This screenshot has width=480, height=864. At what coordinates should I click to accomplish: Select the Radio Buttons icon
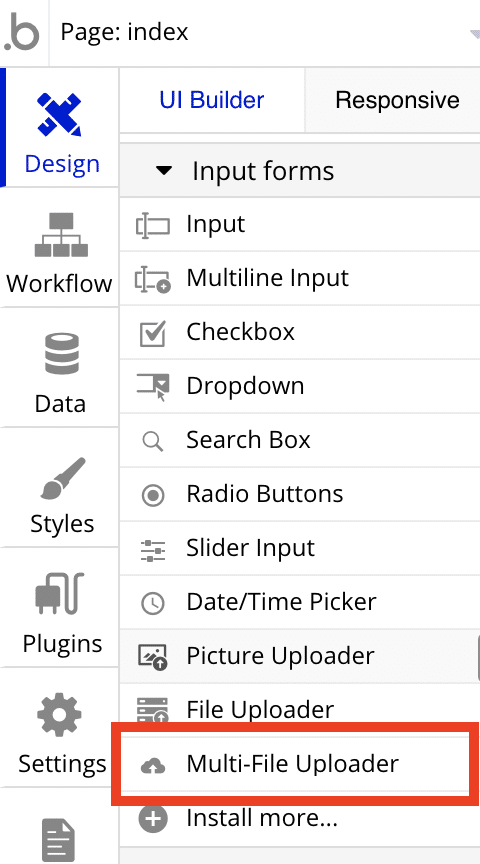153,495
